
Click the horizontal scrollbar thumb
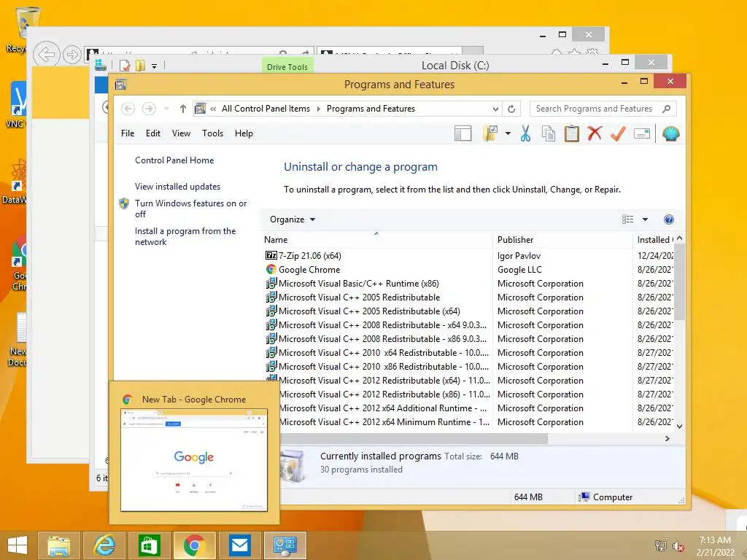(414, 438)
